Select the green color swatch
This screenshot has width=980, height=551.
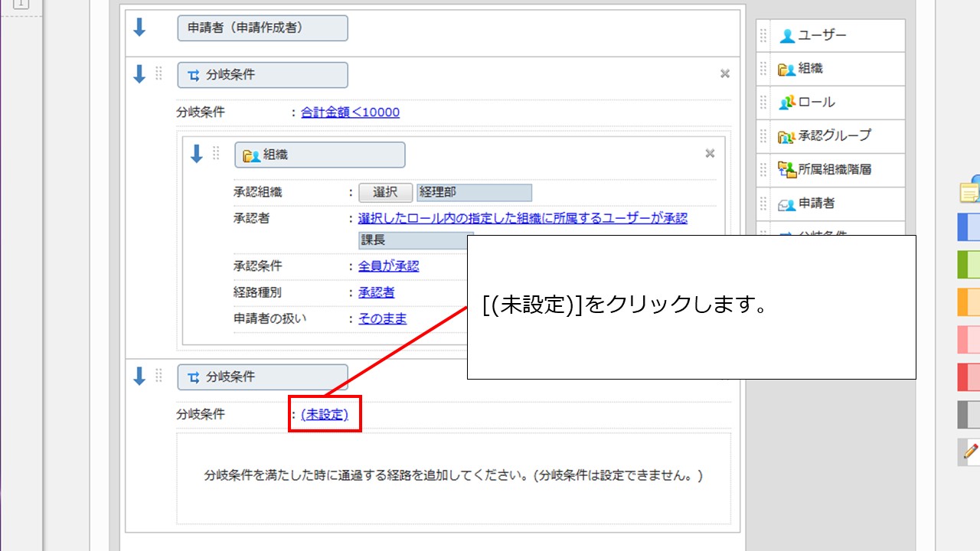pyautogui.click(x=969, y=264)
